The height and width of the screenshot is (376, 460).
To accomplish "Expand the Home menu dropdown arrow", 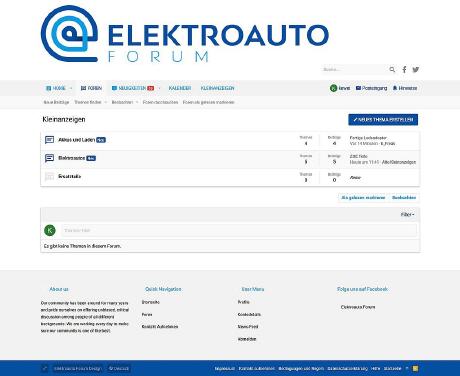I will tap(71, 88).
